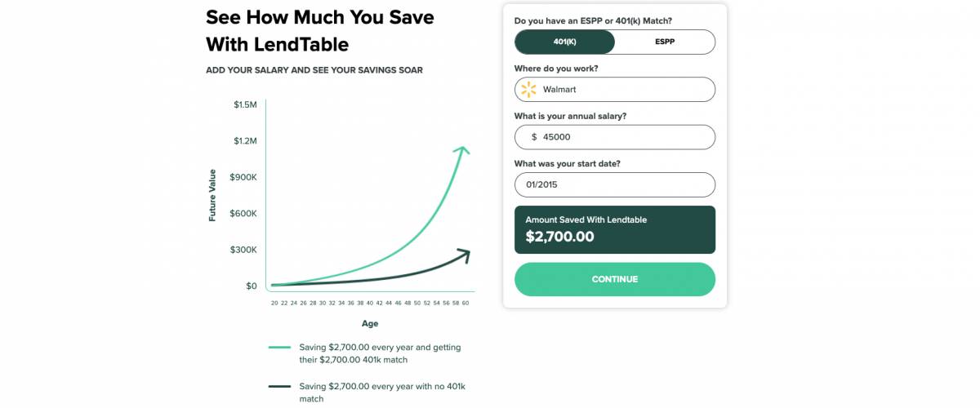
Task: Click the green CONTINUE button
Action: pos(615,279)
